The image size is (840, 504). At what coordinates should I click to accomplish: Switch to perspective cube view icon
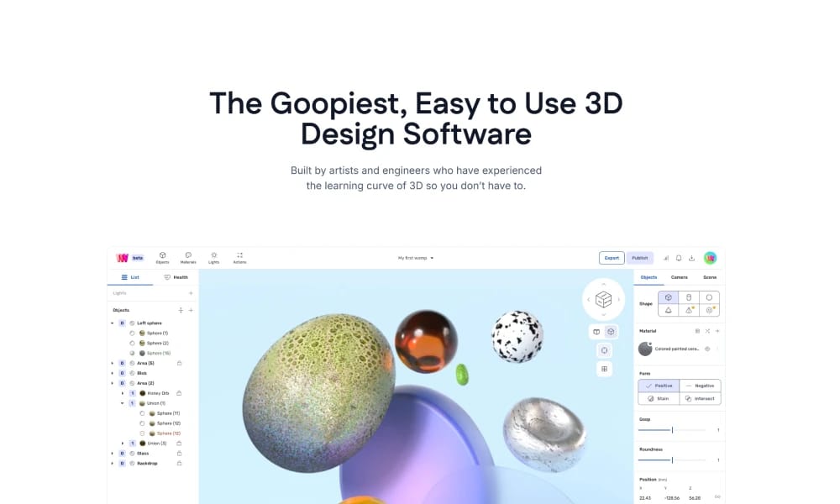[x=611, y=332]
